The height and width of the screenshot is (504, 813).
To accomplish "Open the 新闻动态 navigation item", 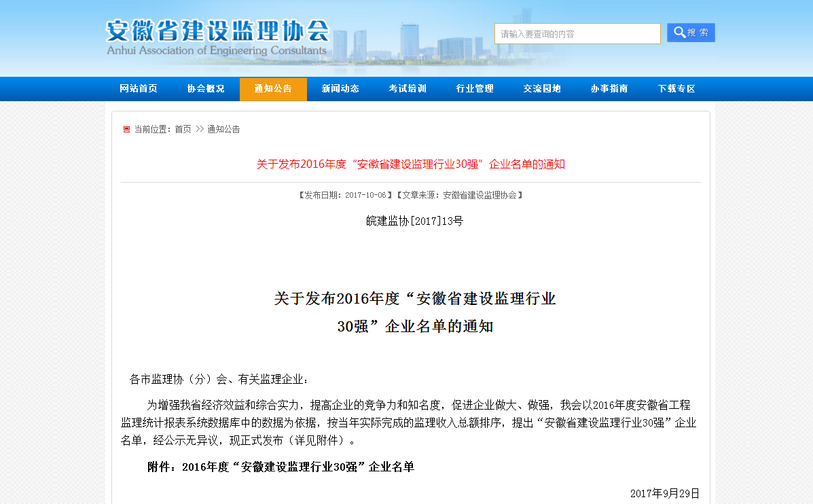I will tap(340, 89).
